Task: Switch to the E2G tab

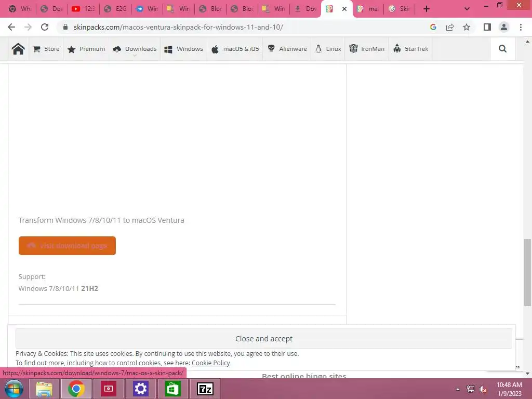Action: coord(115,9)
